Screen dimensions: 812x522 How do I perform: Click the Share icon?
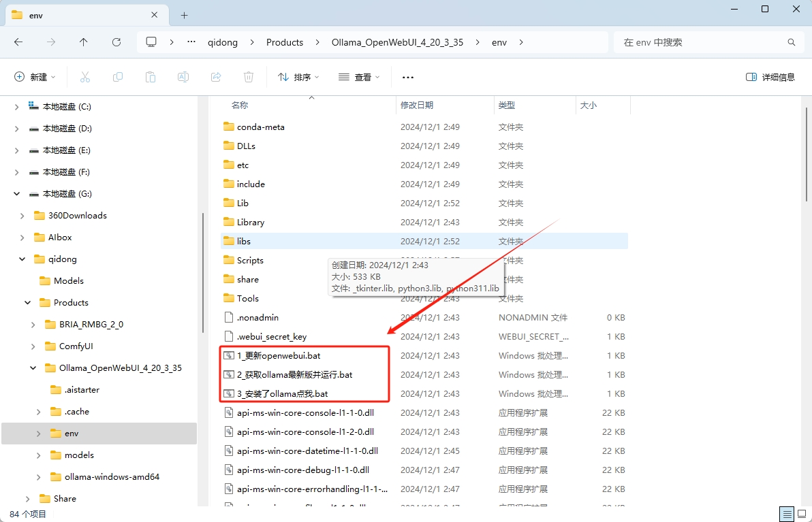coord(215,76)
